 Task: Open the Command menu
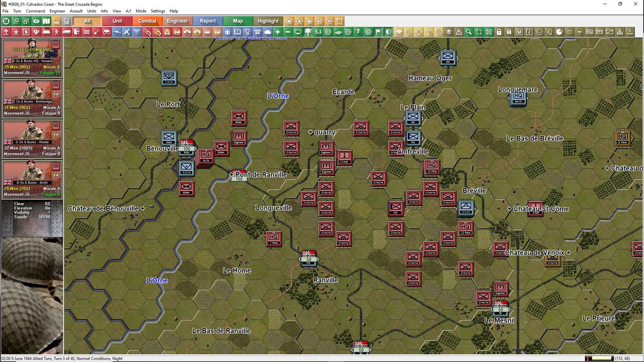(x=35, y=11)
